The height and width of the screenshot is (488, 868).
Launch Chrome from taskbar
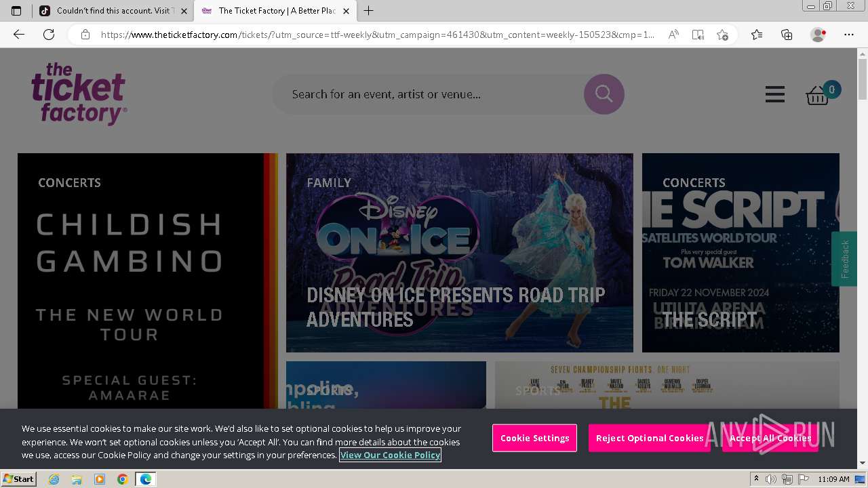pyautogui.click(x=122, y=479)
